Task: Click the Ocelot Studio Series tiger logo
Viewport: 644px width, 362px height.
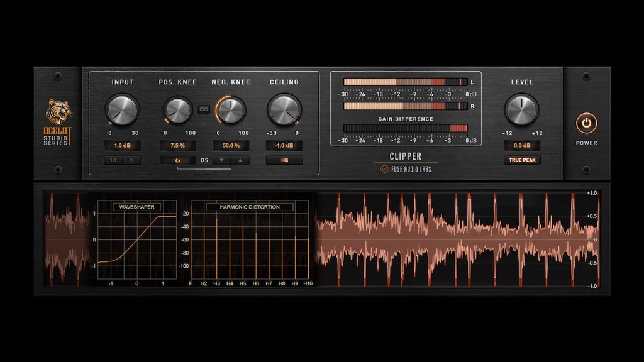Action: (x=58, y=121)
